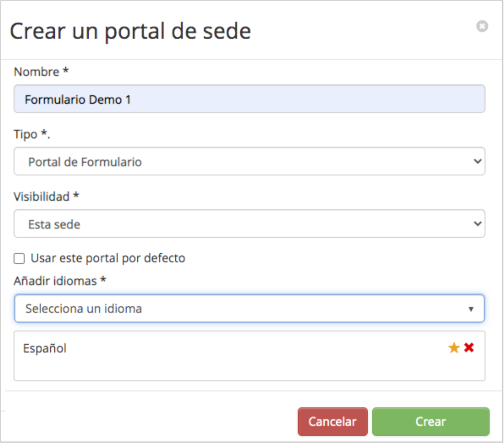Mark Español as default with the star icon

click(x=454, y=348)
